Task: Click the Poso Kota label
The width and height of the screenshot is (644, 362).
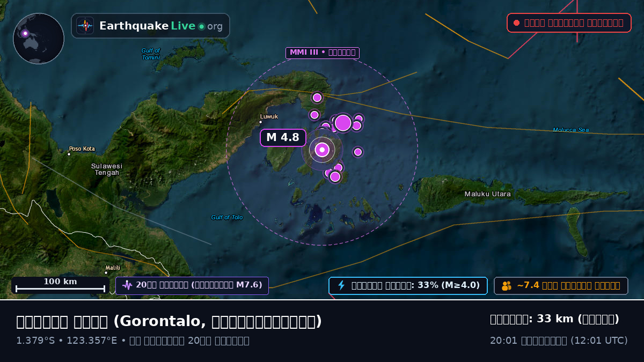Action: [82, 149]
